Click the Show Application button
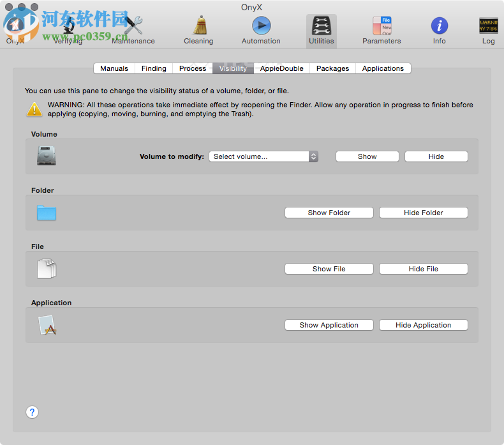The width and height of the screenshot is (504, 445). pos(329,325)
